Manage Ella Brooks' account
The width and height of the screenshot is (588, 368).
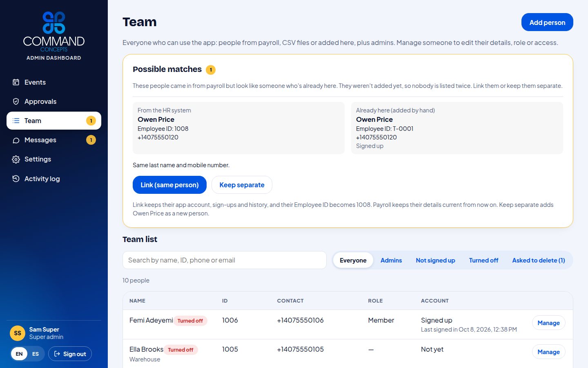(x=548, y=352)
